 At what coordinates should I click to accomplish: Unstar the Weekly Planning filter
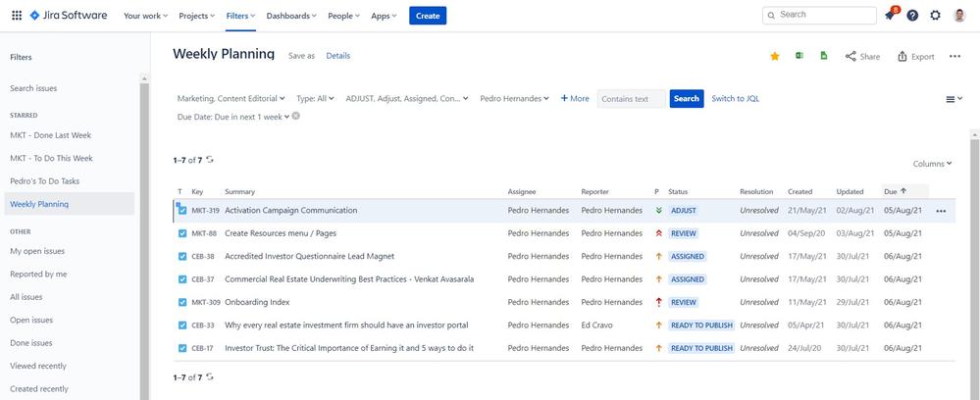775,56
